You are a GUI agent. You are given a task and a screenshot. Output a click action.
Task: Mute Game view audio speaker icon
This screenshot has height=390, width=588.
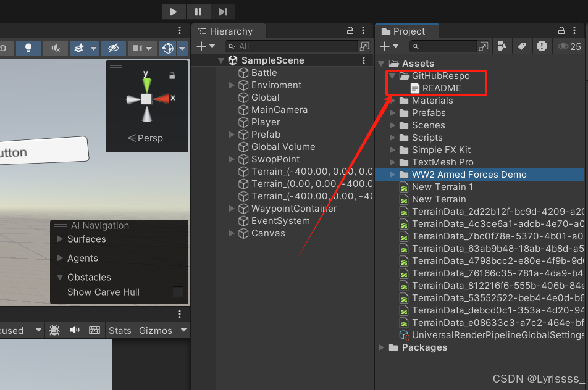coord(75,330)
